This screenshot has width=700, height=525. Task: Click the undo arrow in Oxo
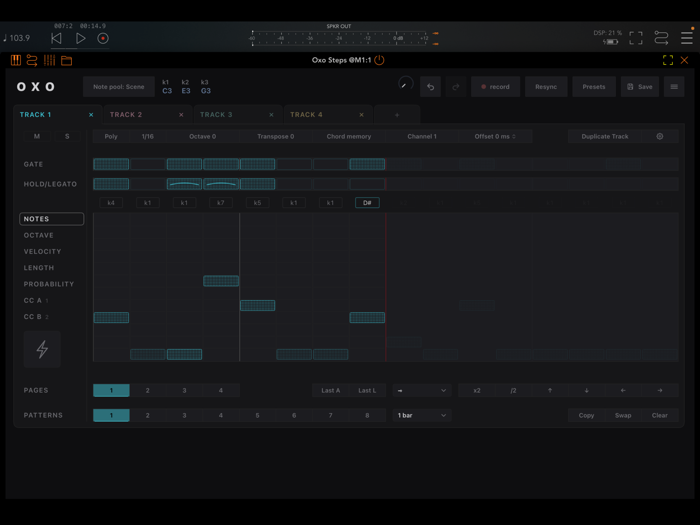pyautogui.click(x=430, y=87)
